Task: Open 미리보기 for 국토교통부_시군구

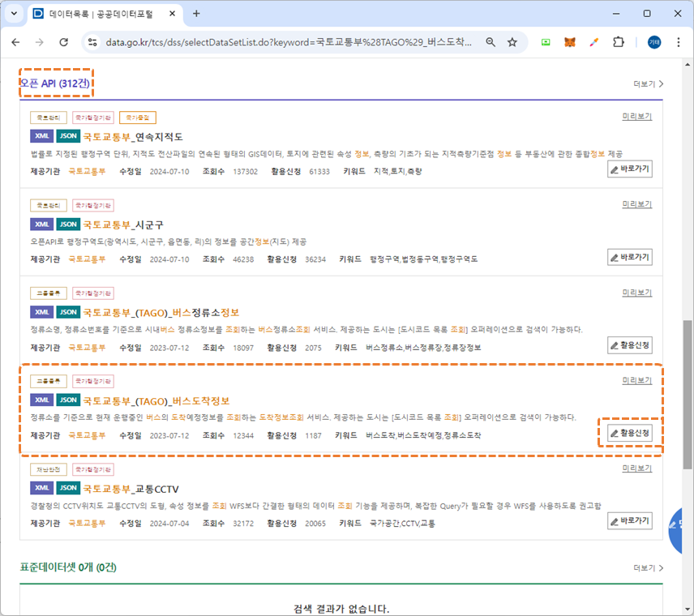Action: 637,204
